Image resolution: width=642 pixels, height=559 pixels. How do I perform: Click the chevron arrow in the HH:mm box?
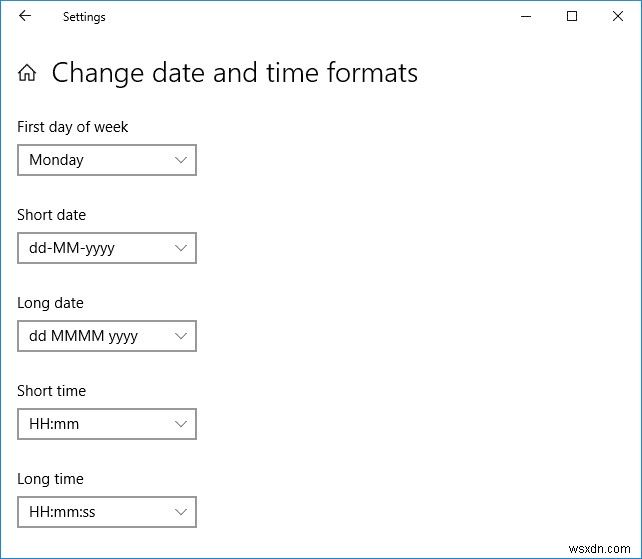tap(181, 424)
